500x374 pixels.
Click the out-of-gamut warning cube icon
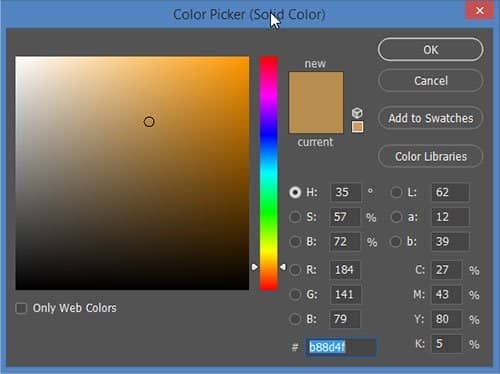357,113
